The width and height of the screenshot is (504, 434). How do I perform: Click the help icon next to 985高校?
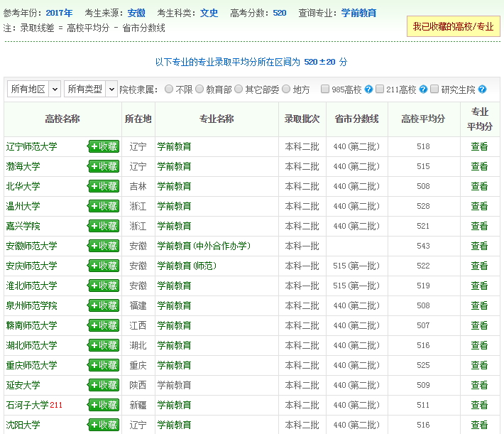tap(368, 89)
